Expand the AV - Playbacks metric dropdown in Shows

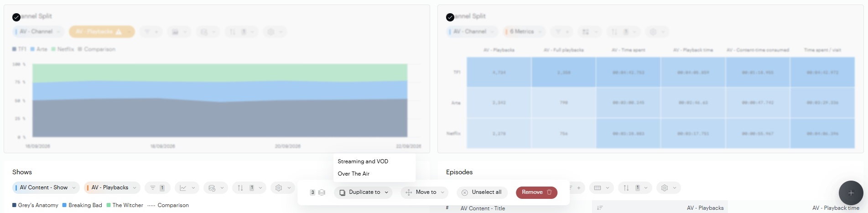pos(112,187)
